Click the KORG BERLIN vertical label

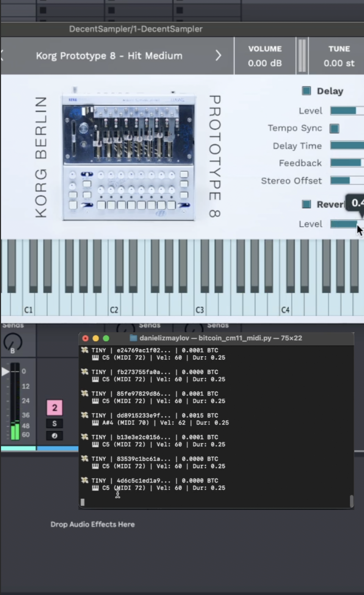tap(41, 157)
